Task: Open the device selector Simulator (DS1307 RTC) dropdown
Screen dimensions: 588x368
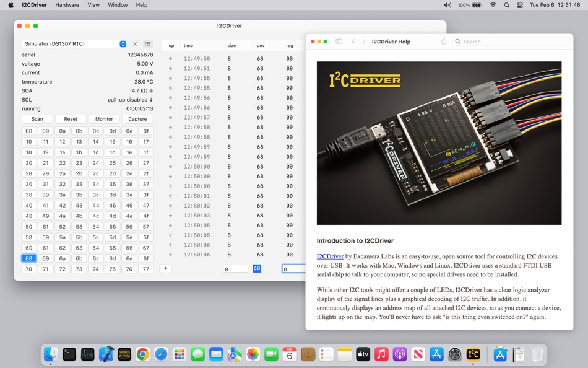Action: click(74, 44)
